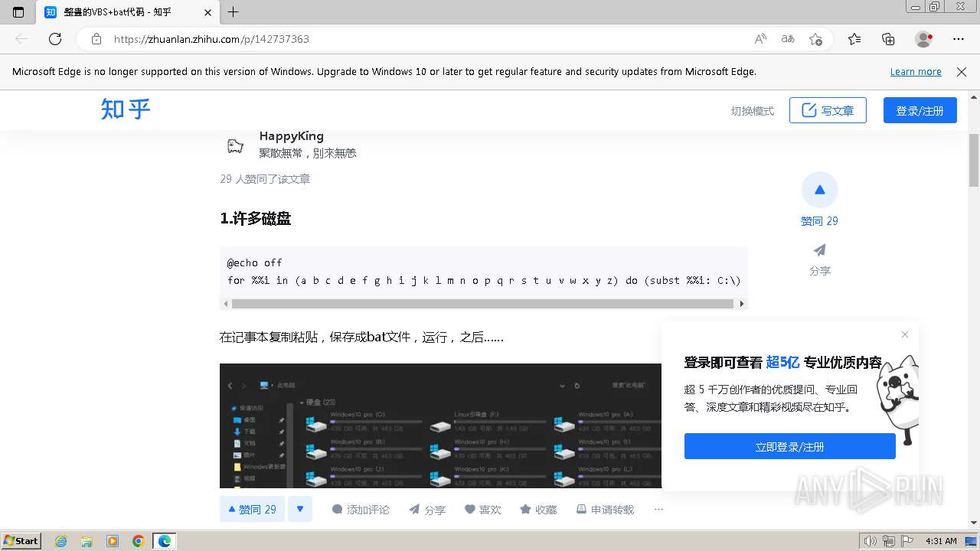The width and height of the screenshot is (980, 551).
Task: Open more article actions ellipsis
Action: [x=658, y=510]
